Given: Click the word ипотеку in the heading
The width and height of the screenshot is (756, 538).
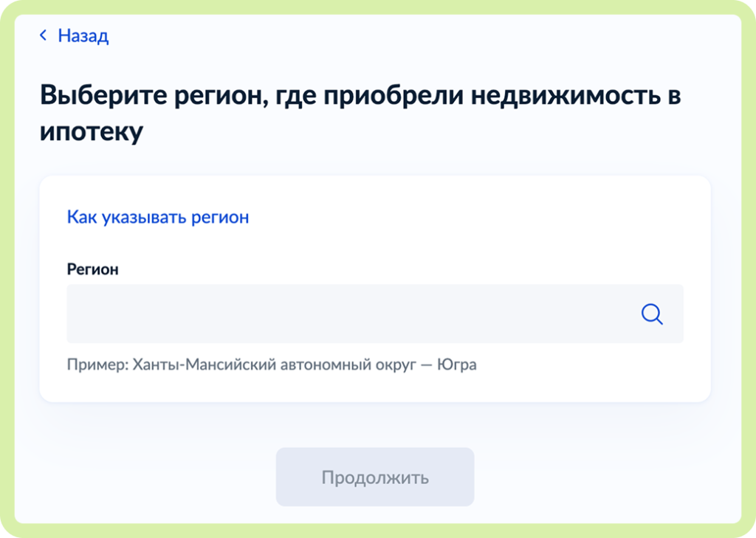Looking at the screenshot, I should [92, 131].
